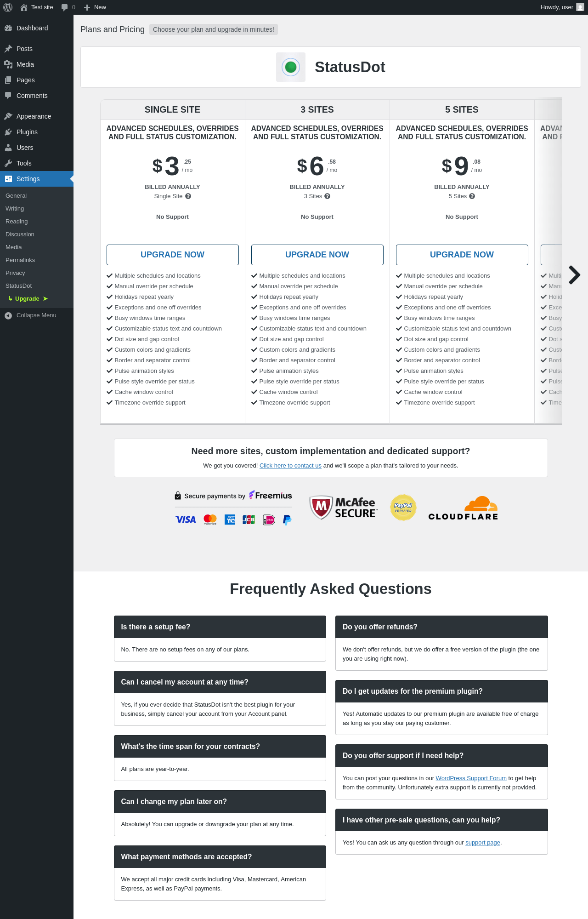Image resolution: width=588 pixels, height=919 pixels.
Task: Open the support page link
Action: pyautogui.click(x=483, y=843)
